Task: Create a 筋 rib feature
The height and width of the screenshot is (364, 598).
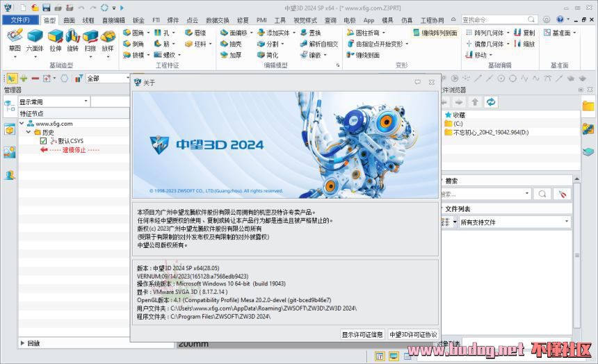Action: pos(162,44)
